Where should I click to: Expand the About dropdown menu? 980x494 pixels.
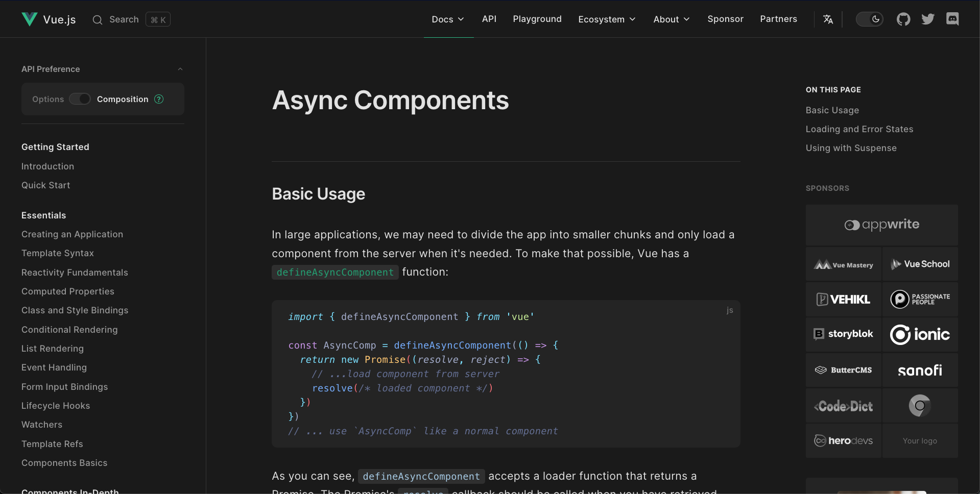pos(672,19)
